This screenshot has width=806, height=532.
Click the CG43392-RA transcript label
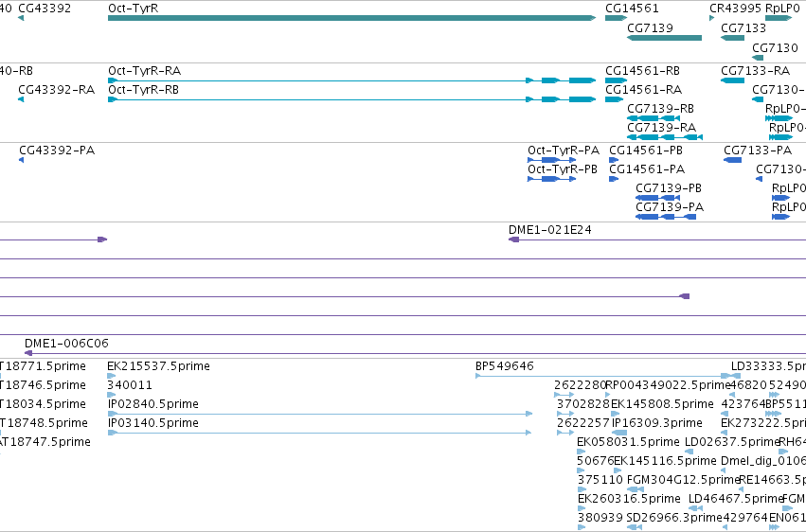57,90
